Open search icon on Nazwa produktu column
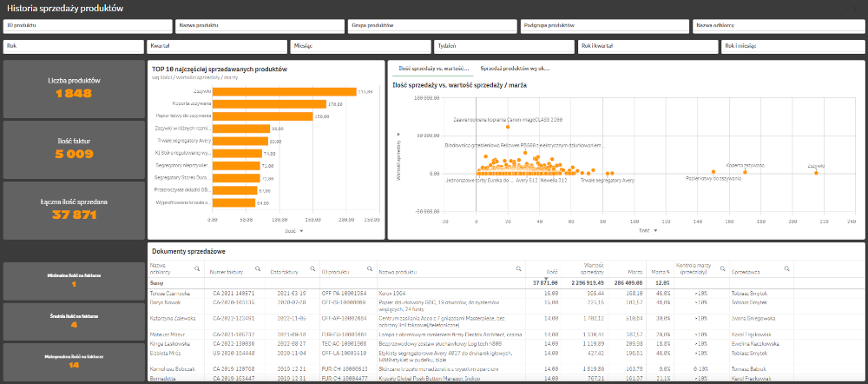This screenshot has width=868, height=384. [518, 268]
